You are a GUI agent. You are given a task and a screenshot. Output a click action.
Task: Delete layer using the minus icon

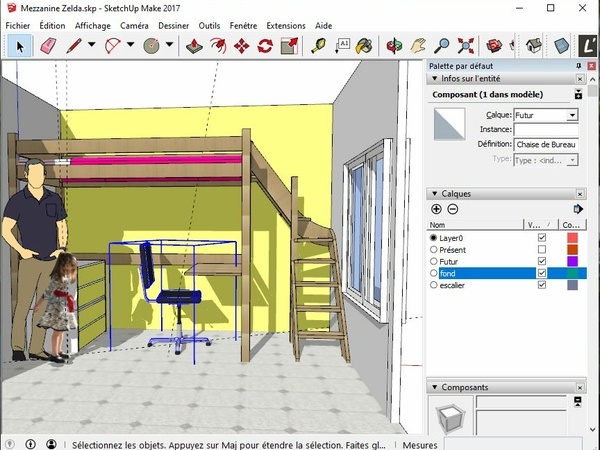(452, 209)
